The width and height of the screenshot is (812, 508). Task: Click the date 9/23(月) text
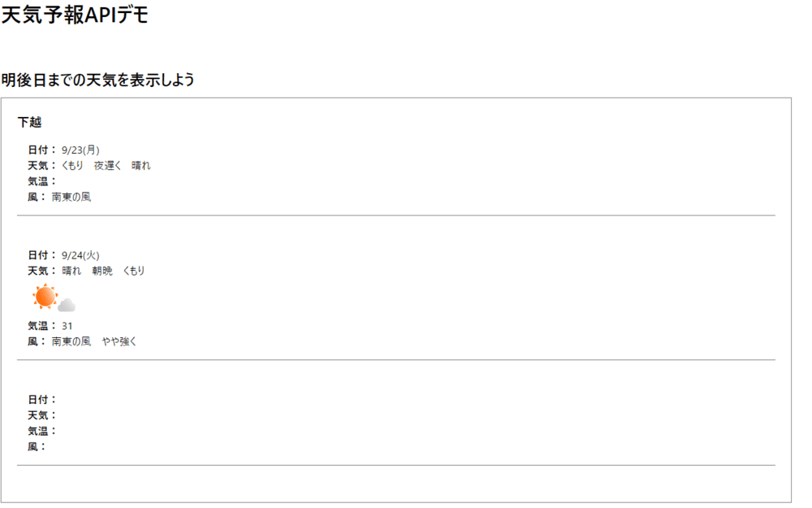pyautogui.click(x=80, y=150)
